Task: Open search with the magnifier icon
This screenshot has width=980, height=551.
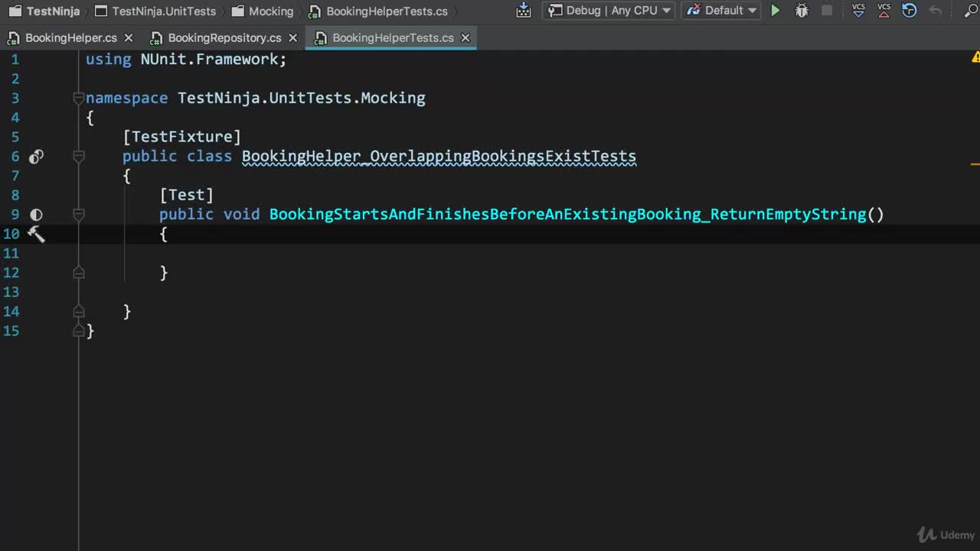Action: 972,11
